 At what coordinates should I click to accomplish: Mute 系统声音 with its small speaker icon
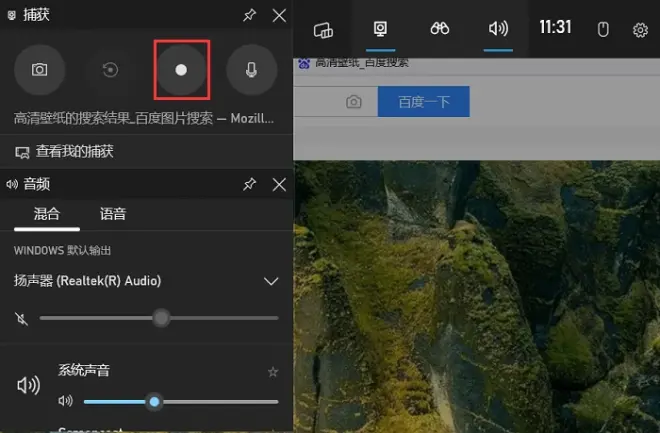click(x=65, y=401)
